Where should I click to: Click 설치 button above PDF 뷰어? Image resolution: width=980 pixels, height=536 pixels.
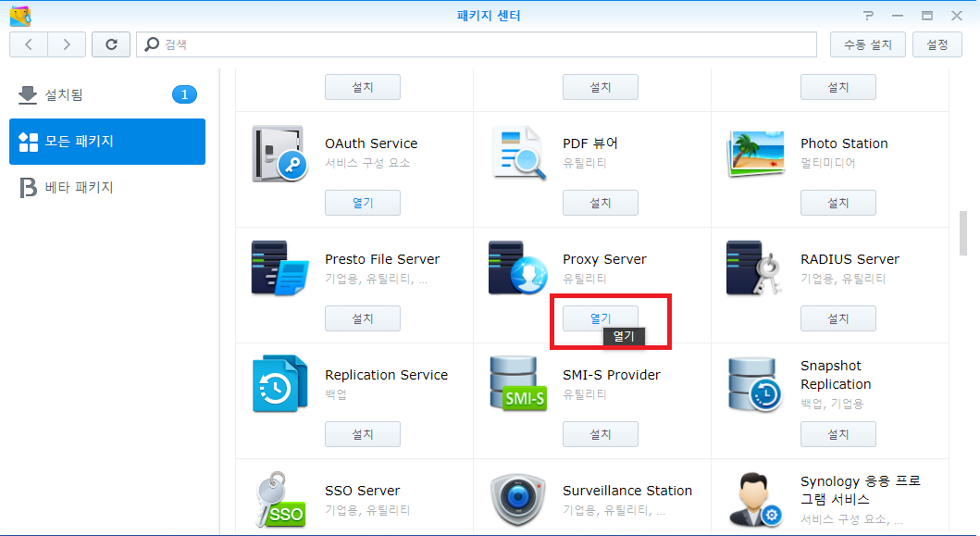click(x=601, y=87)
